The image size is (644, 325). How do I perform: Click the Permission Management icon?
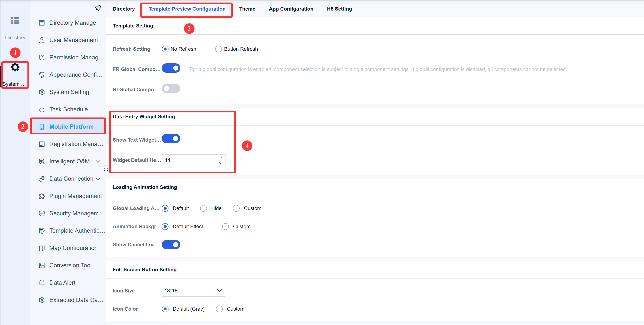42,57
